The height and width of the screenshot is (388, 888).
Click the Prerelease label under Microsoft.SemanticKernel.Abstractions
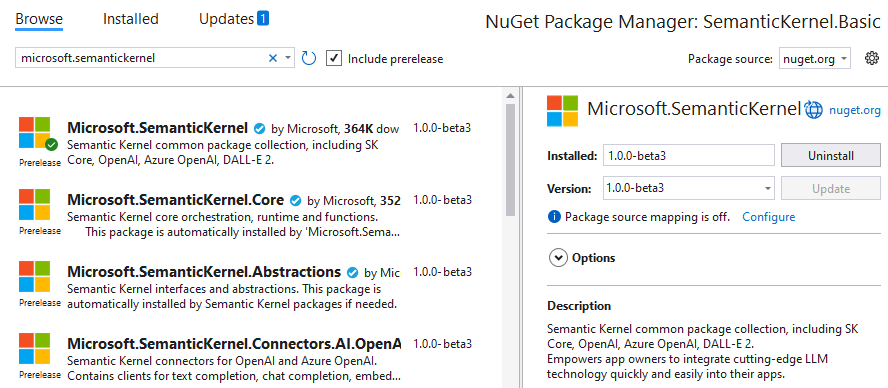coord(40,302)
